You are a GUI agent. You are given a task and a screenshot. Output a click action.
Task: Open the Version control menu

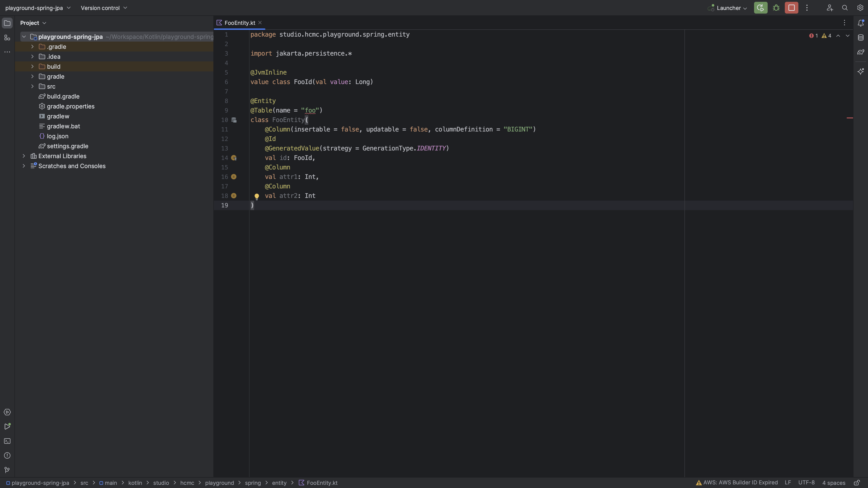(x=104, y=8)
